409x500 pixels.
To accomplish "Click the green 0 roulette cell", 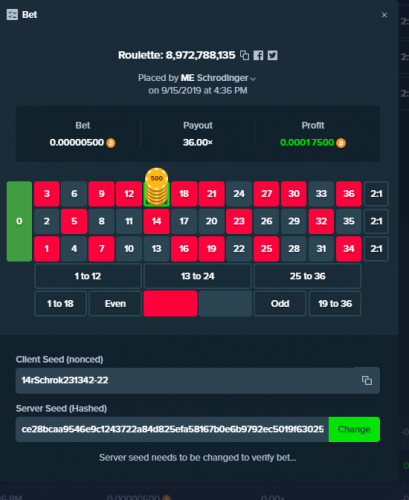I will pos(19,221).
